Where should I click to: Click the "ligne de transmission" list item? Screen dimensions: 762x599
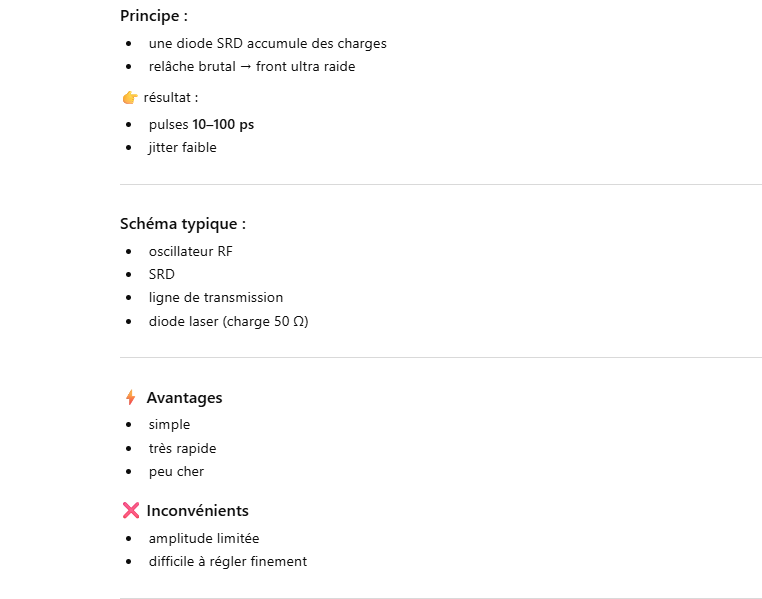click(x=215, y=298)
